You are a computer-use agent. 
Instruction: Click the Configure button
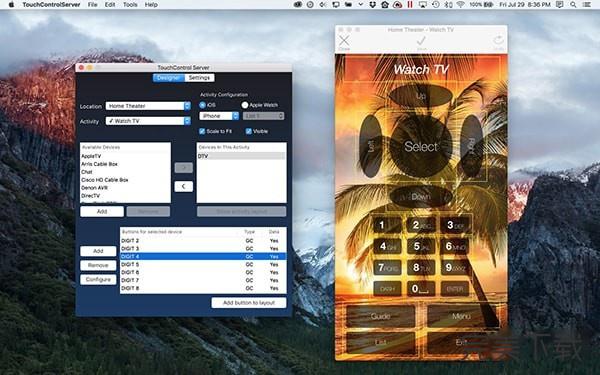(x=98, y=279)
